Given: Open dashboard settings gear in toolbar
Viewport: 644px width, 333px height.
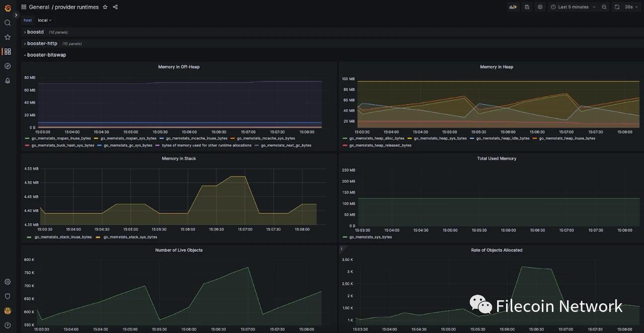Looking at the screenshot, I should click(540, 7).
